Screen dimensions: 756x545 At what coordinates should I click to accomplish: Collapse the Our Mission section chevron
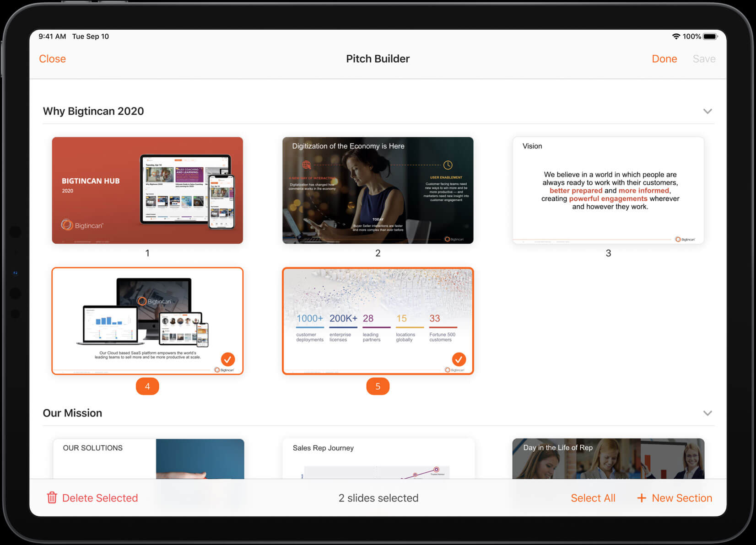707,413
